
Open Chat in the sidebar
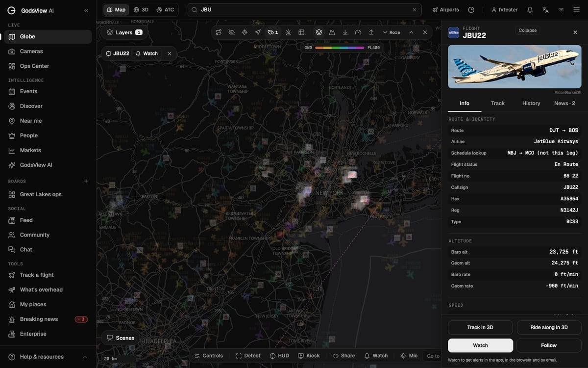click(x=48, y=250)
